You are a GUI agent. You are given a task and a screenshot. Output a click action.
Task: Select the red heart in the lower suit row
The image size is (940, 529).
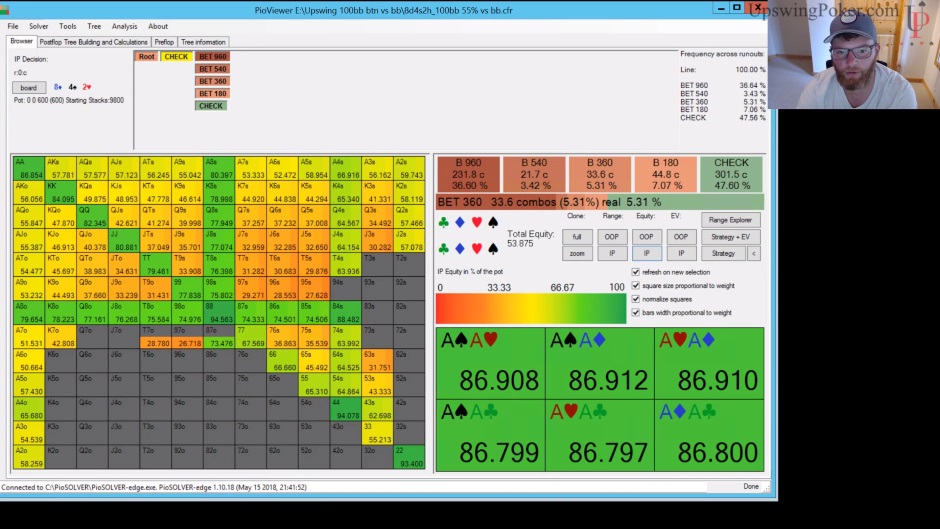tap(477, 248)
